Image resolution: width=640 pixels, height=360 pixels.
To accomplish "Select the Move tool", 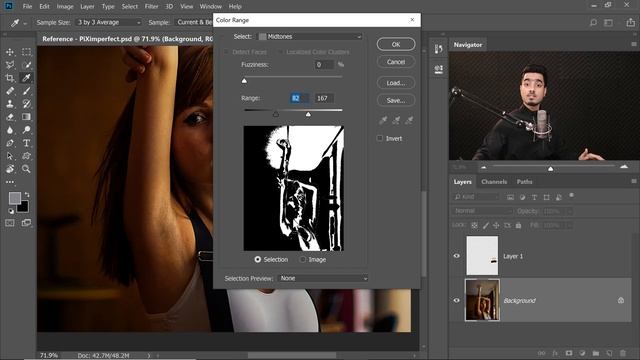I will 10,52.
